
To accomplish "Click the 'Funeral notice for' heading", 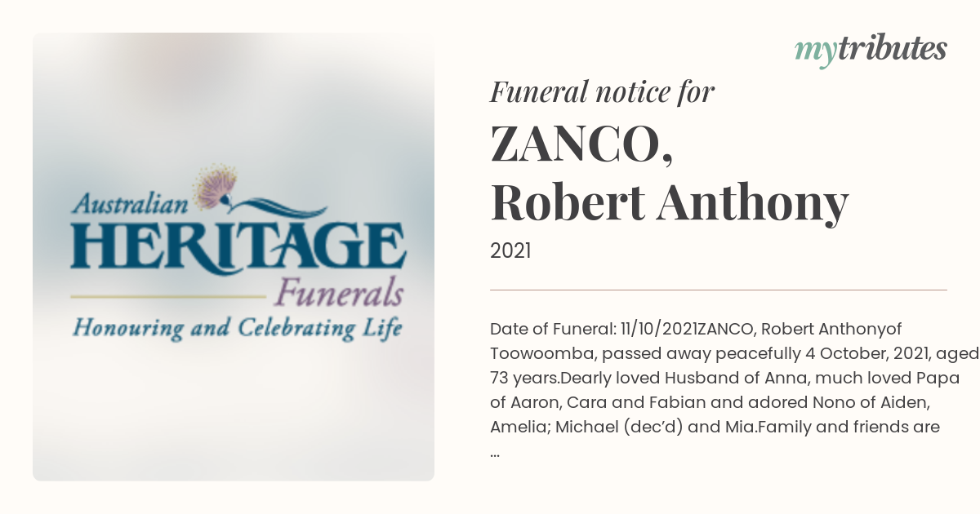I will [602, 92].
